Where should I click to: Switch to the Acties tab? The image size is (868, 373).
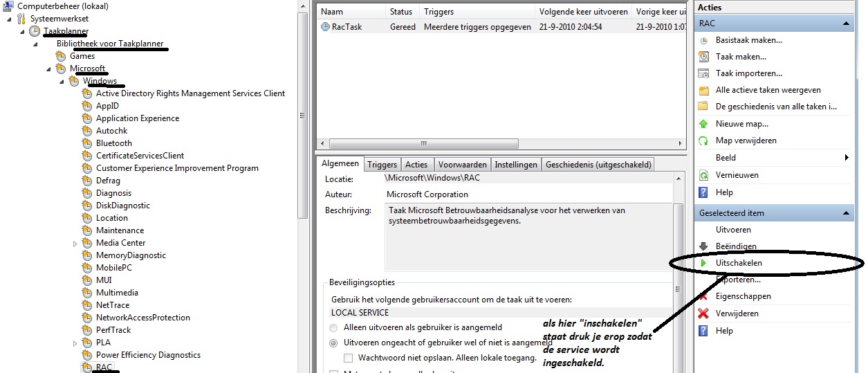click(x=416, y=165)
